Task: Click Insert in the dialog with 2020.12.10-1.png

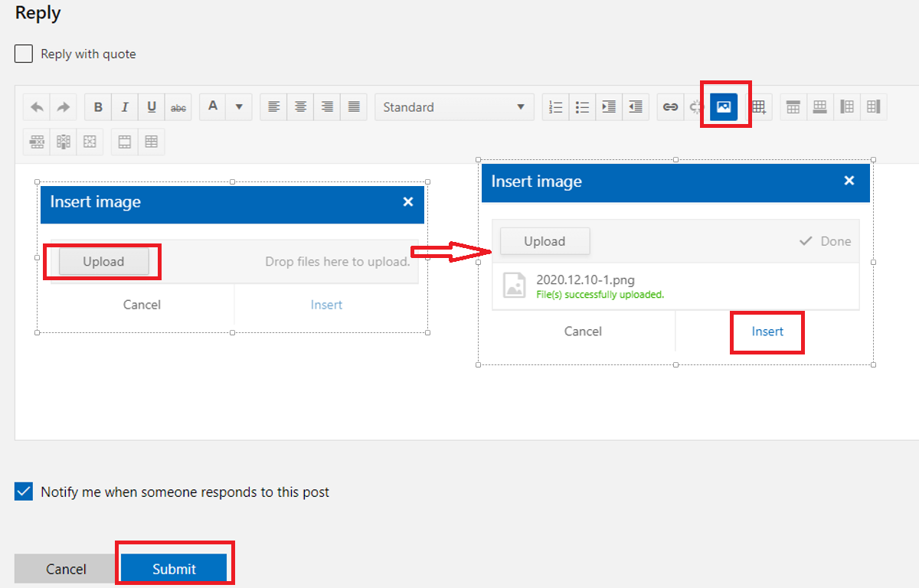Action: [767, 332]
